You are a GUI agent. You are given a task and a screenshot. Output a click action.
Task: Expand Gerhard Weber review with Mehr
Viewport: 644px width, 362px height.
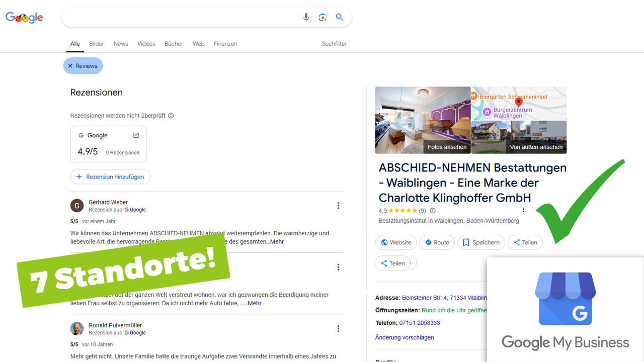(277, 242)
